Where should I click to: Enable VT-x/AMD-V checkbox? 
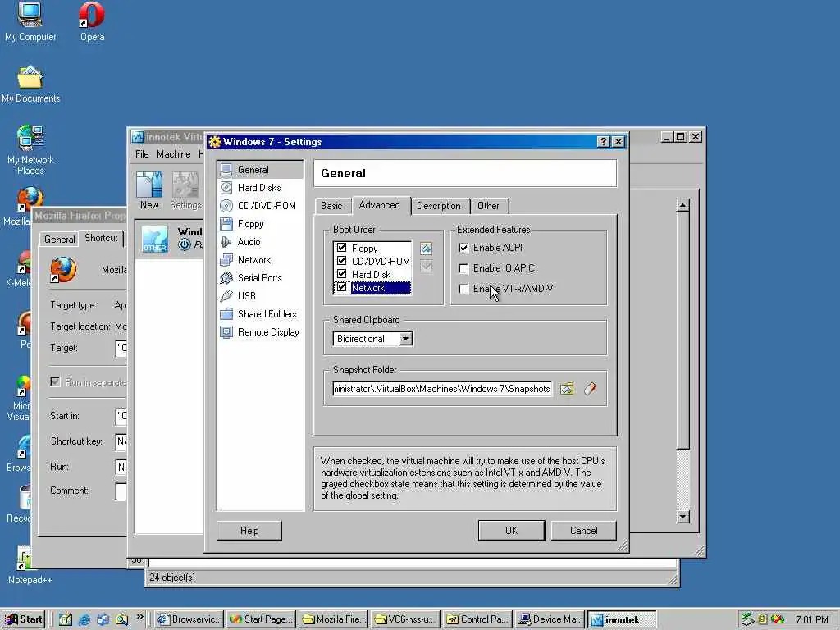point(464,290)
